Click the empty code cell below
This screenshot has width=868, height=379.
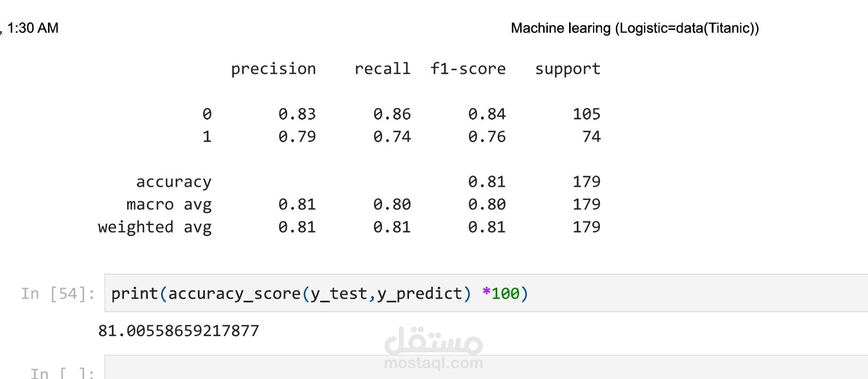(x=486, y=367)
